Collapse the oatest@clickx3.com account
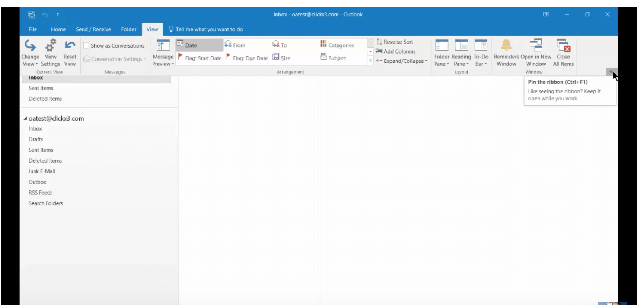 (x=25, y=119)
